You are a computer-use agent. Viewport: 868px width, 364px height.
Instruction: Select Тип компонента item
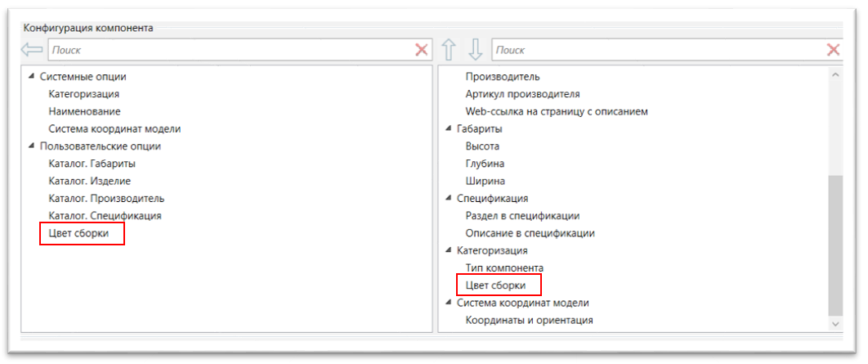pos(503,268)
